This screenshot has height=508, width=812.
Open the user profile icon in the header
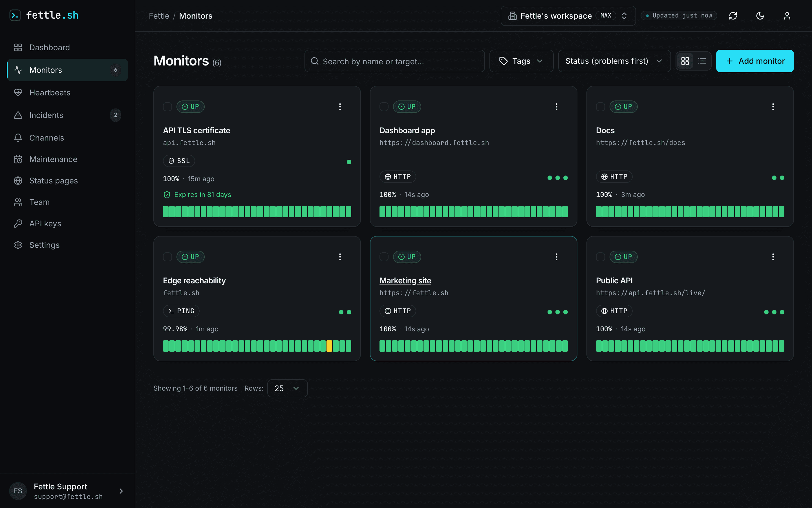pos(787,16)
